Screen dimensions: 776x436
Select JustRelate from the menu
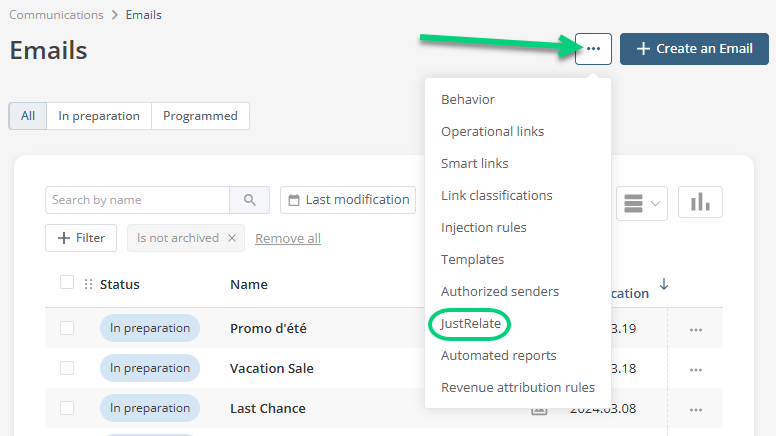tap(470, 324)
